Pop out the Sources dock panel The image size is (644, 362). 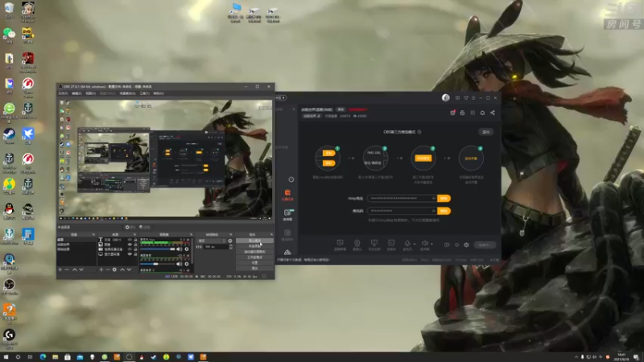[134, 234]
